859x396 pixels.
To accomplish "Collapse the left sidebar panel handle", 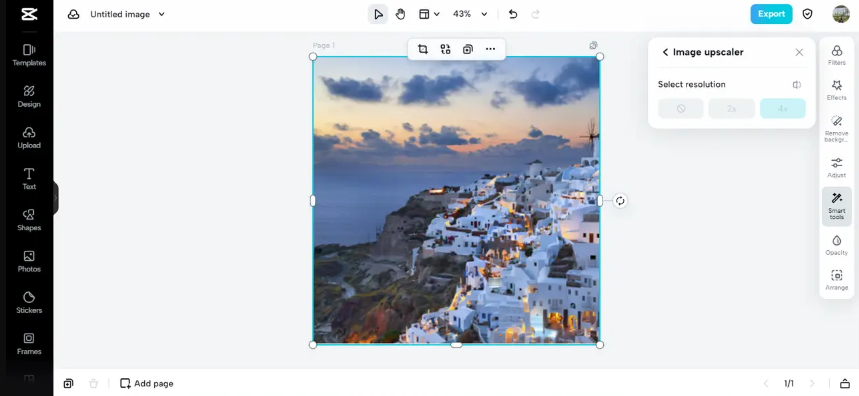I will [x=55, y=198].
